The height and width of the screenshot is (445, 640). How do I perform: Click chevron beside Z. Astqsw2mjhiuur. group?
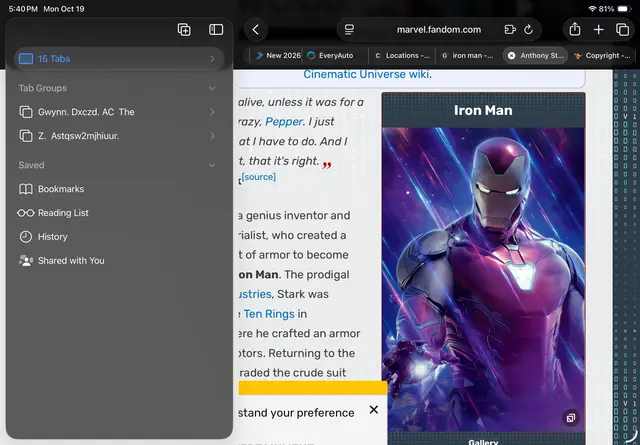coord(212,136)
